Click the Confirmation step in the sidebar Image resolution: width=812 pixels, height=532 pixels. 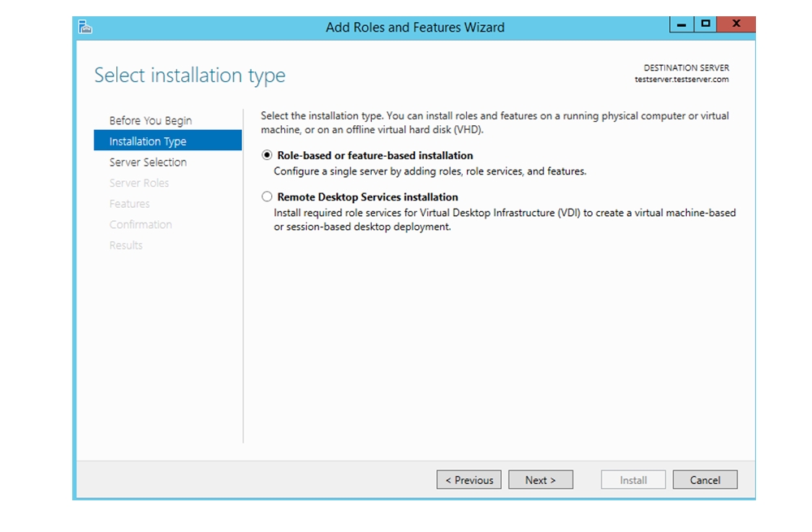(x=140, y=225)
